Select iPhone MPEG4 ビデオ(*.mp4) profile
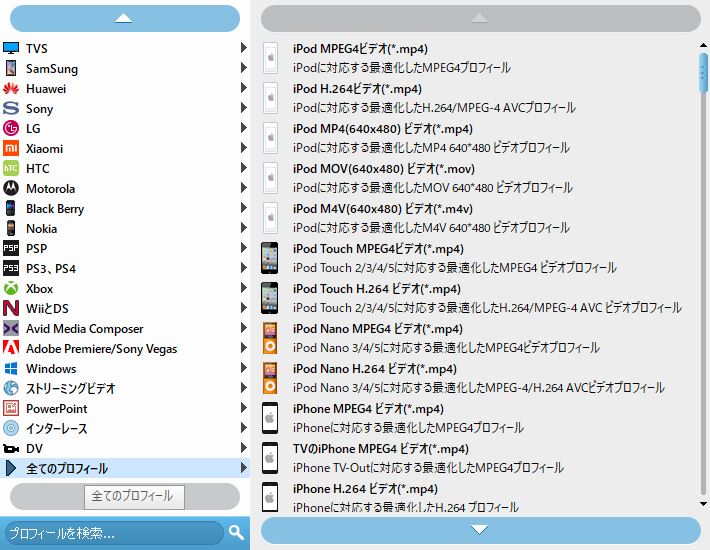Viewport: 710px width, 550px height. 478,418
